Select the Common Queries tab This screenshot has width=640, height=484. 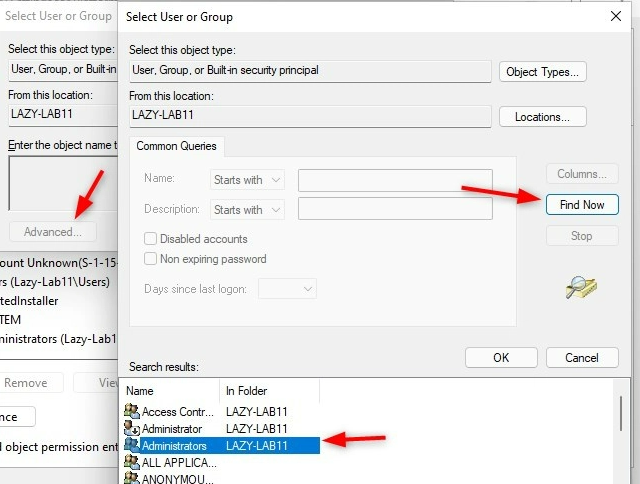pyautogui.click(x=176, y=146)
